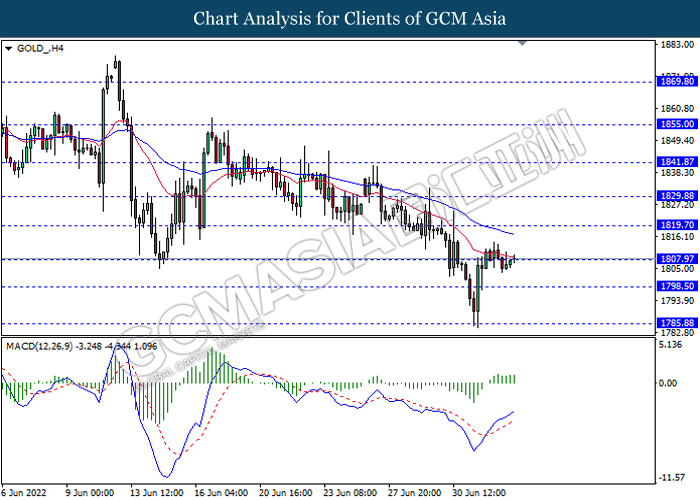Select the 1807.97 current price label
Viewport: 700px width, 500px height.
677,258
